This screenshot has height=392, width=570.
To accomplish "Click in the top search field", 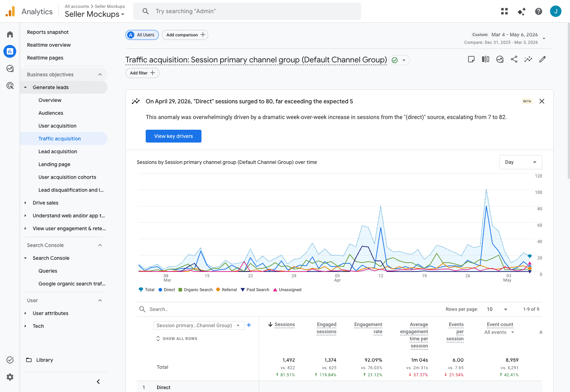I will (247, 11).
